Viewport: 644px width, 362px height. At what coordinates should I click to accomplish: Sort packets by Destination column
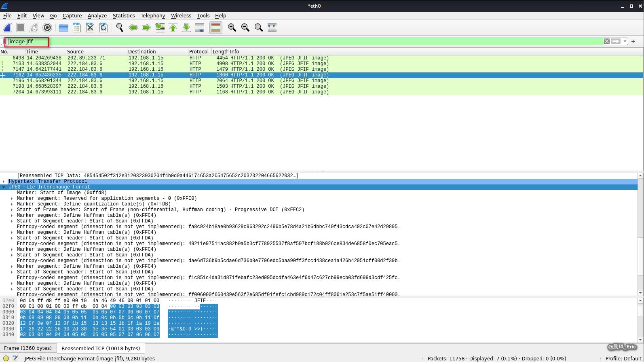click(x=157, y=51)
